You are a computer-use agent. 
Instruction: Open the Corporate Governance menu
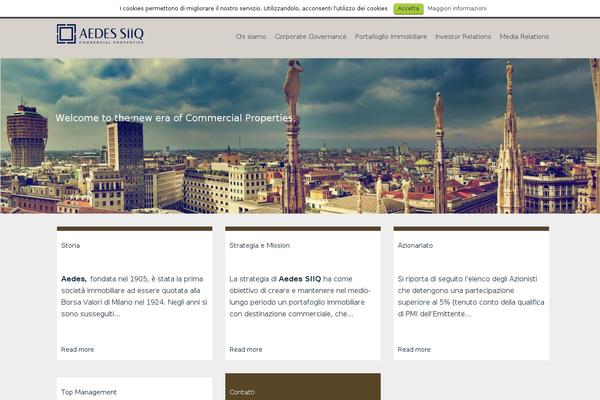click(x=310, y=36)
